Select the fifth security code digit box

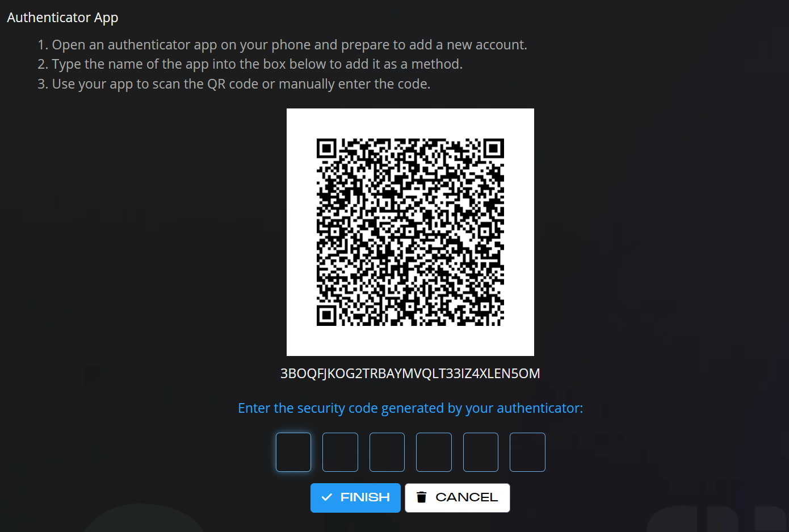click(481, 452)
